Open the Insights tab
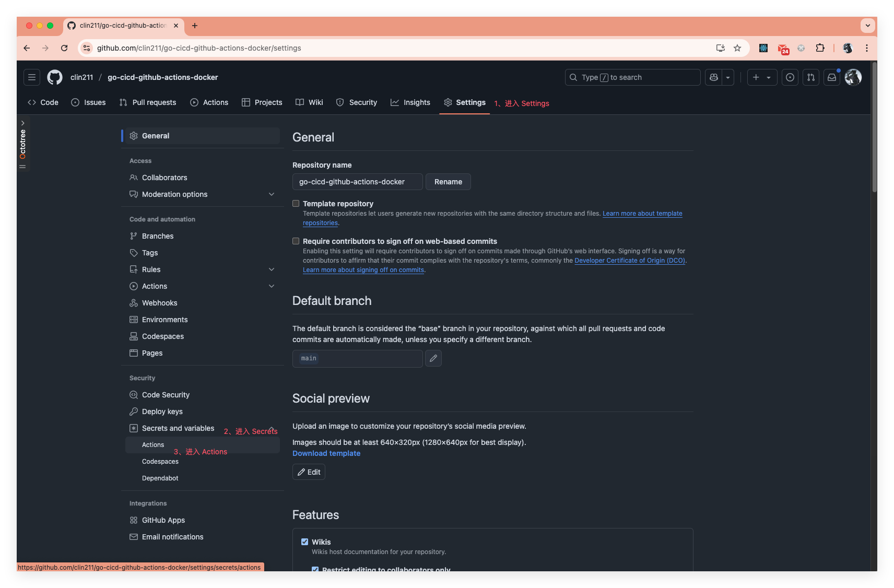Viewport: 894px width, 588px height. pyautogui.click(x=410, y=102)
